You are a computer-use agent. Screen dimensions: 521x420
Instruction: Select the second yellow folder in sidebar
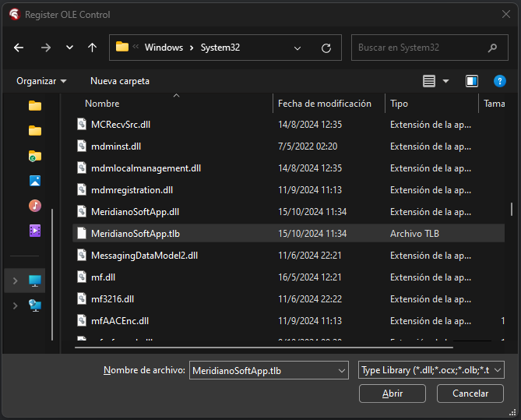[x=35, y=131]
